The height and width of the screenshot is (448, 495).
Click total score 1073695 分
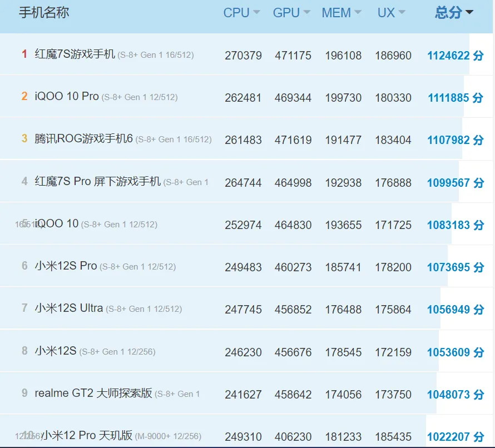pos(455,267)
